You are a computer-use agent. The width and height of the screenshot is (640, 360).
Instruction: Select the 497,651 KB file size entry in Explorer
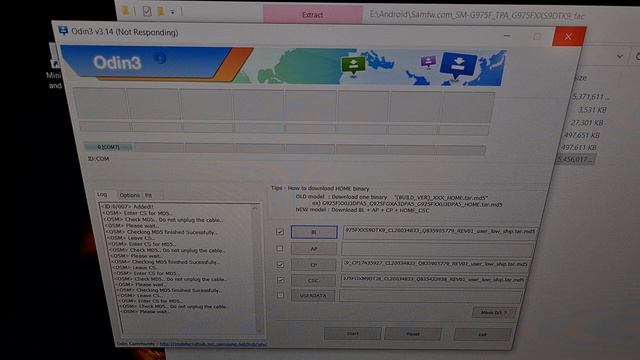pyautogui.click(x=582, y=135)
